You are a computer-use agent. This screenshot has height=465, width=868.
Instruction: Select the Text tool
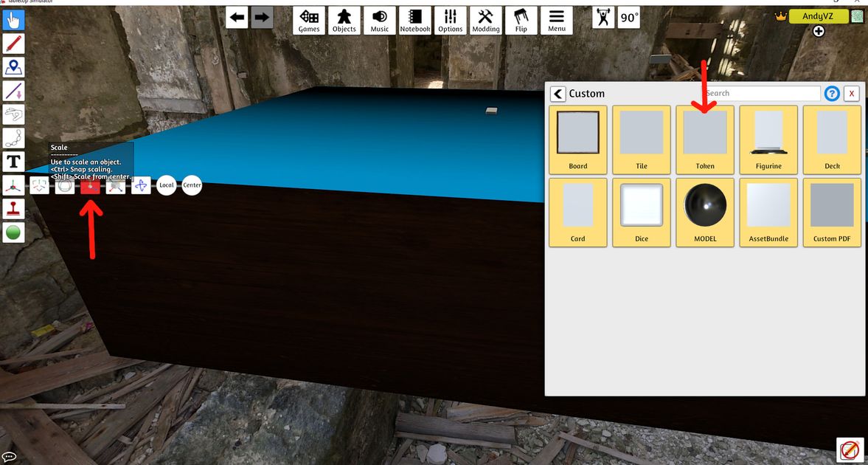click(x=13, y=162)
